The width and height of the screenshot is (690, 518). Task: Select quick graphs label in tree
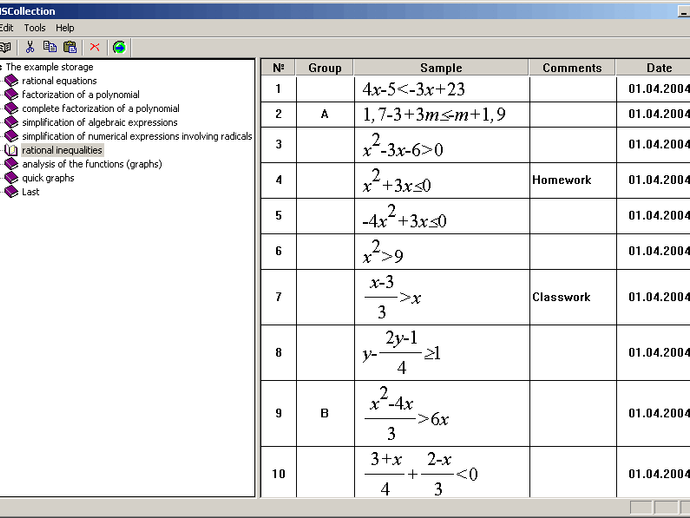(x=48, y=178)
